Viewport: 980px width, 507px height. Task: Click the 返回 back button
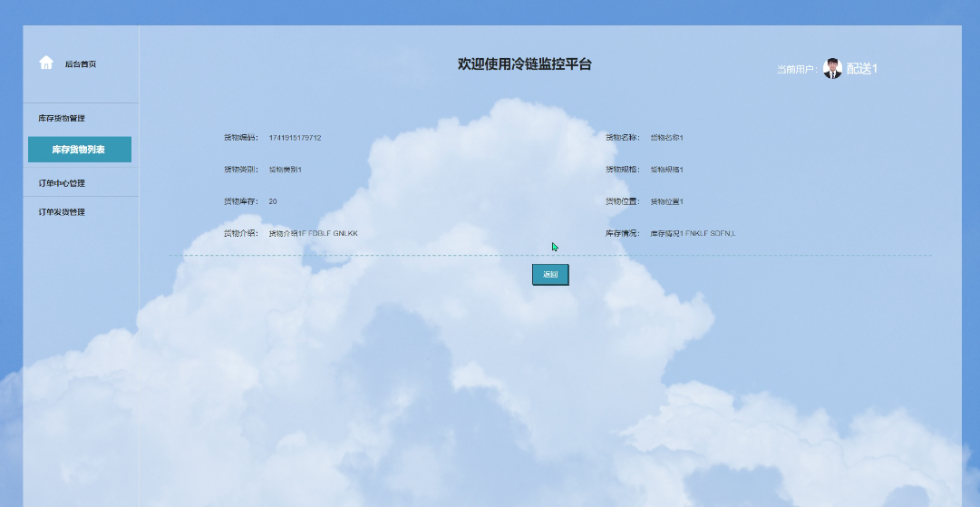[550, 275]
